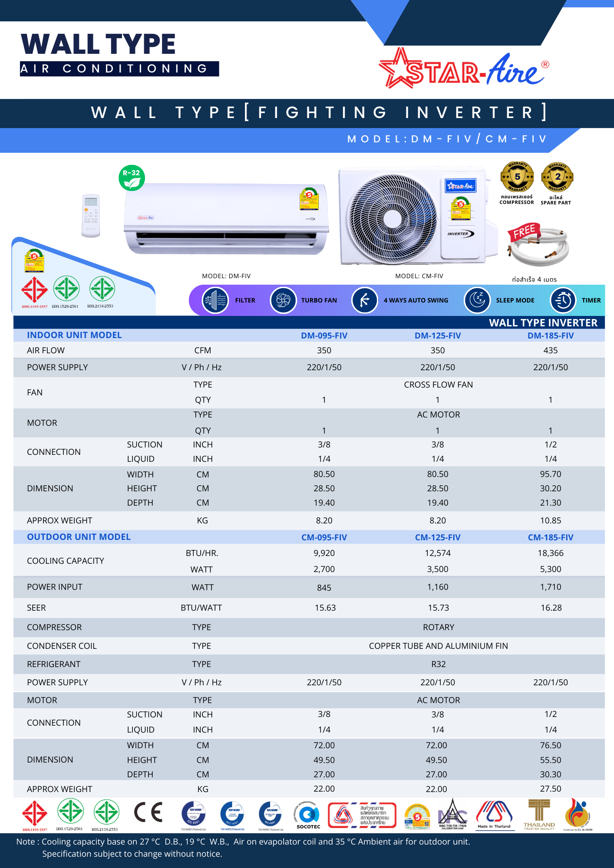Click the 'DM-095-FIV' column header
The image size is (614, 868).
[x=324, y=335]
